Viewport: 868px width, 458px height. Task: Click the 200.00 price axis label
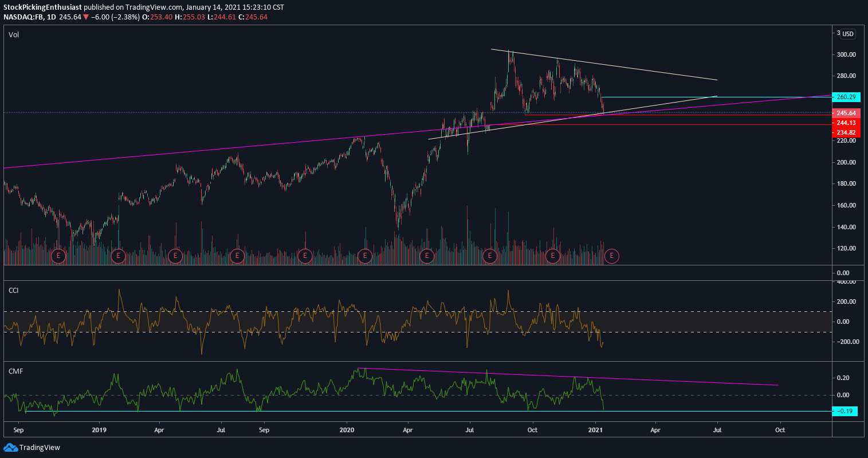[846, 162]
